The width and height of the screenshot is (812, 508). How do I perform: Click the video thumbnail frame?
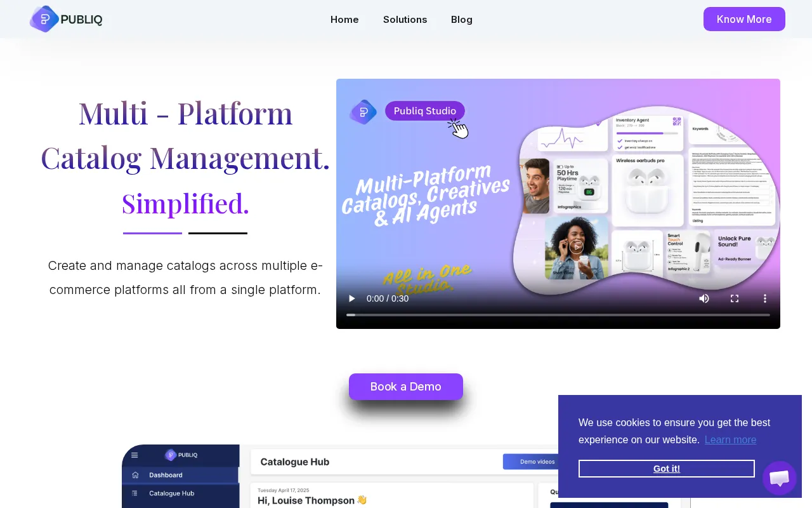click(558, 204)
